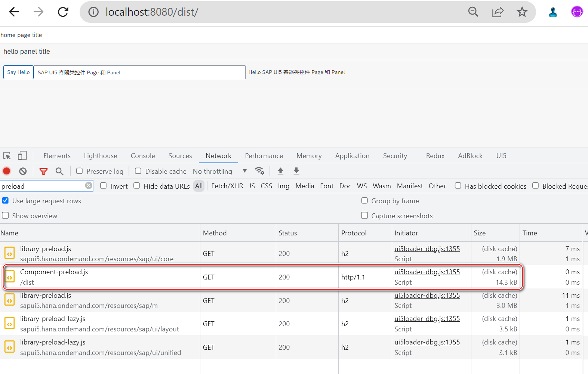This screenshot has height=374, width=588.
Task: Click the bookmark star icon
Action: coord(522,12)
